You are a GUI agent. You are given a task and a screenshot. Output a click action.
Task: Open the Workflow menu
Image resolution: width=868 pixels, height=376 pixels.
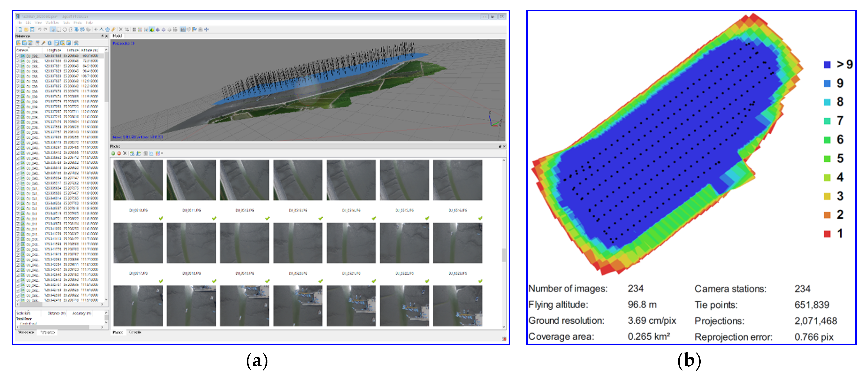pos(52,23)
